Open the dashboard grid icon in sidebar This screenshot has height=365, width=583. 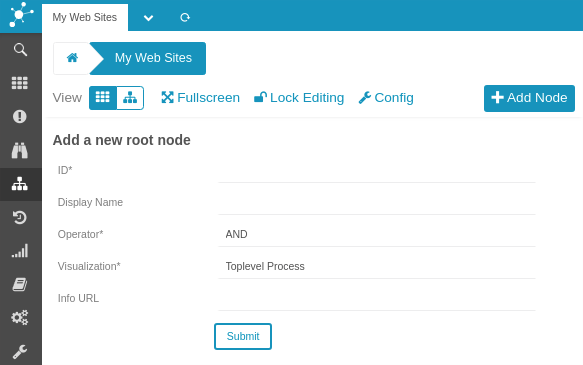20,83
